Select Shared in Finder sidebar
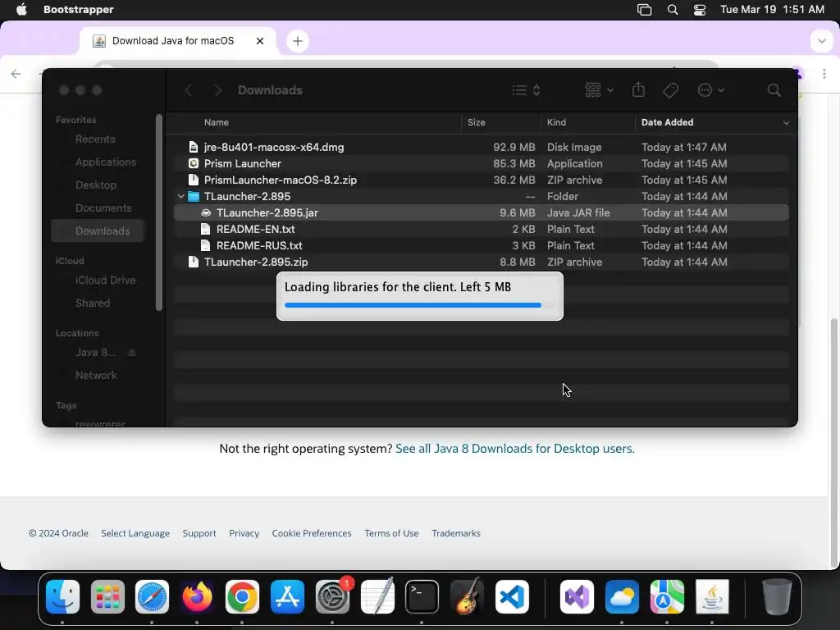 pos(92,304)
